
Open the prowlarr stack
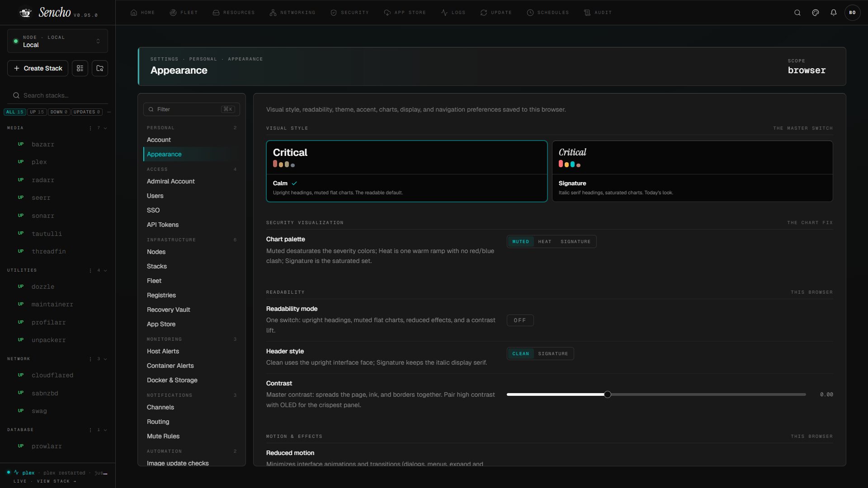pos(57,446)
